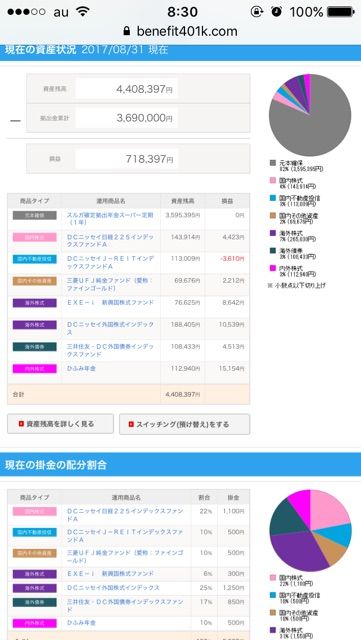Collapse the asset summary with the minus icon
361x640 pixels.
(x=15, y=121)
